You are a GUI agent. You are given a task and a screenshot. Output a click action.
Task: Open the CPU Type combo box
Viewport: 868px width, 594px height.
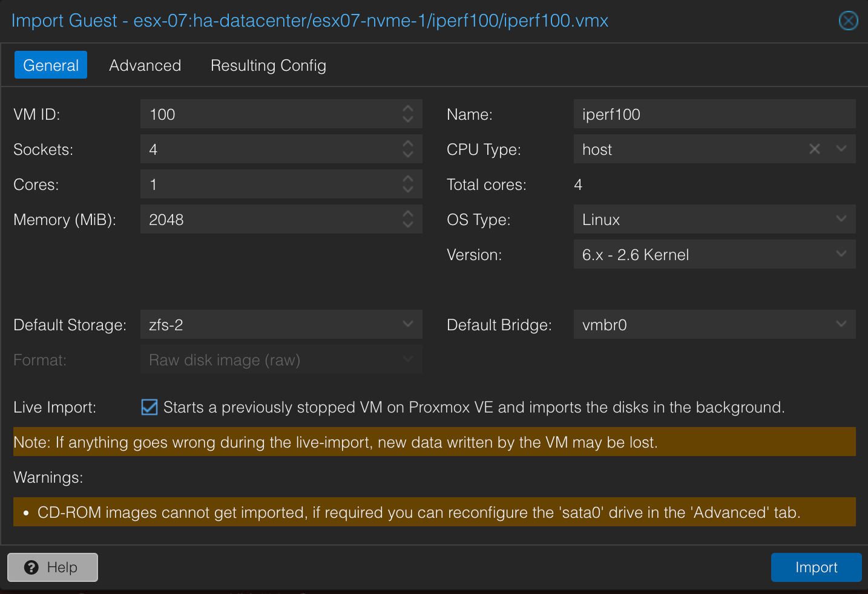pyautogui.click(x=841, y=149)
